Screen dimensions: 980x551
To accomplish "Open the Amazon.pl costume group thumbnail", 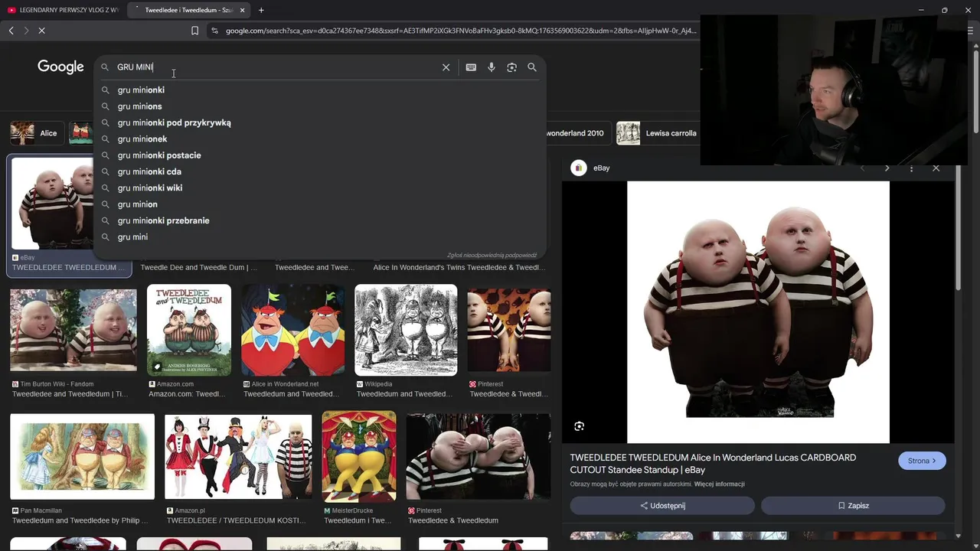I will coord(238,456).
